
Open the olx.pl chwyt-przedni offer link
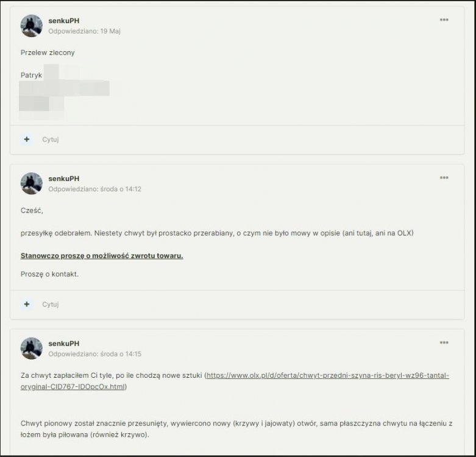pyautogui.click(x=327, y=375)
